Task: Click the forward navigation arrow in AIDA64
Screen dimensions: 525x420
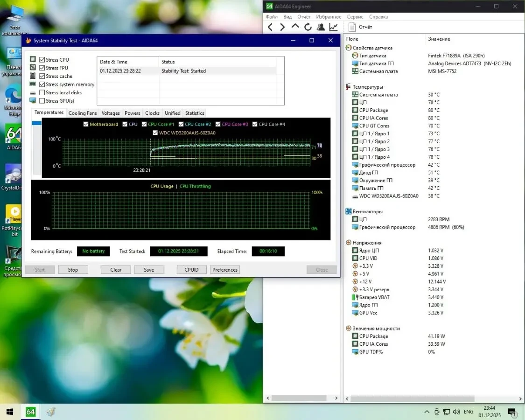Action: coord(282,27)
